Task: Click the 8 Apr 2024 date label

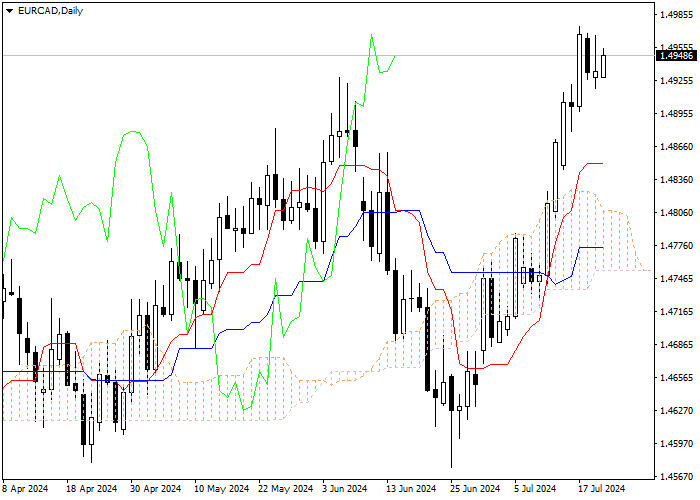Action: [25, 489]
